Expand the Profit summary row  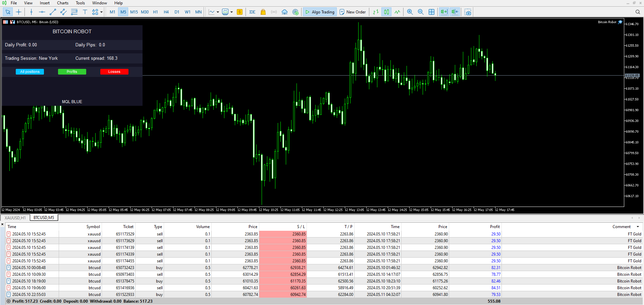pos(8,301)
